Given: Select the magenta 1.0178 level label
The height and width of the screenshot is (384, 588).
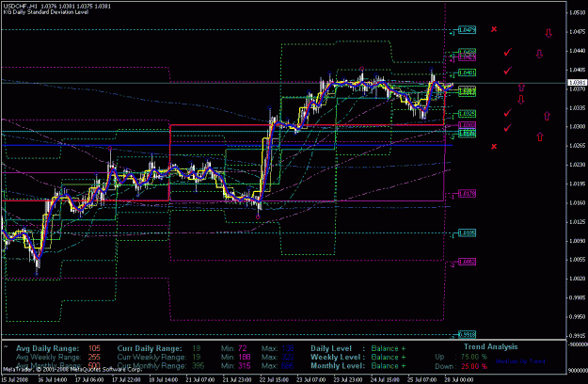Looking at the screenshot, I should tap(467, 194).
